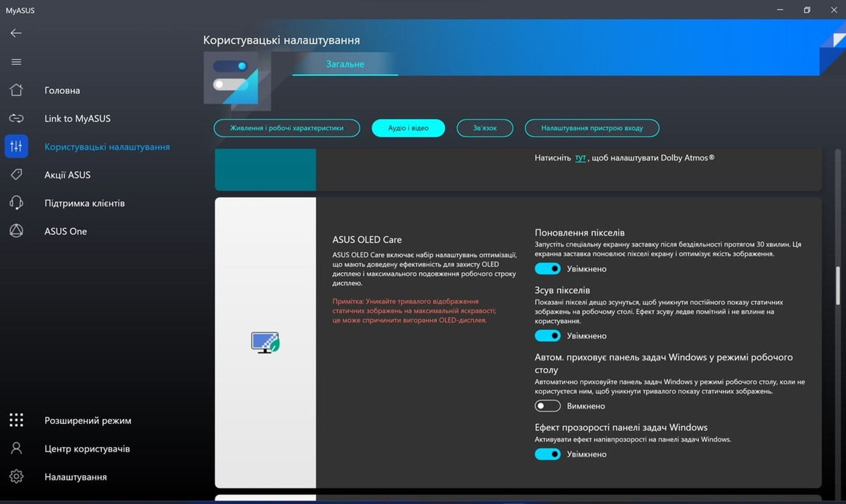Disable the Поновлення пікселів toggle
Image resolution: width=846 pixels, height=504 pixels.
[x=548, y=269]
